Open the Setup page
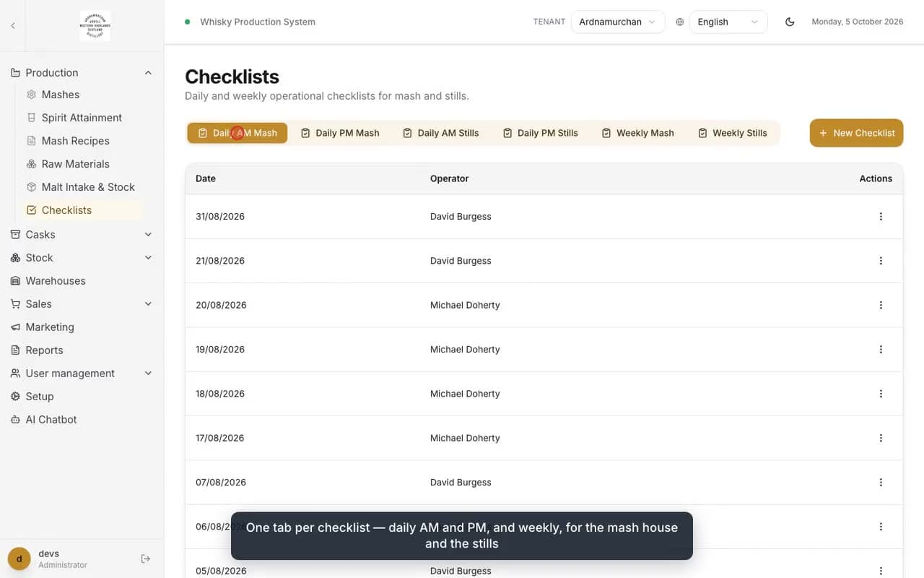 tap(82, 396)
